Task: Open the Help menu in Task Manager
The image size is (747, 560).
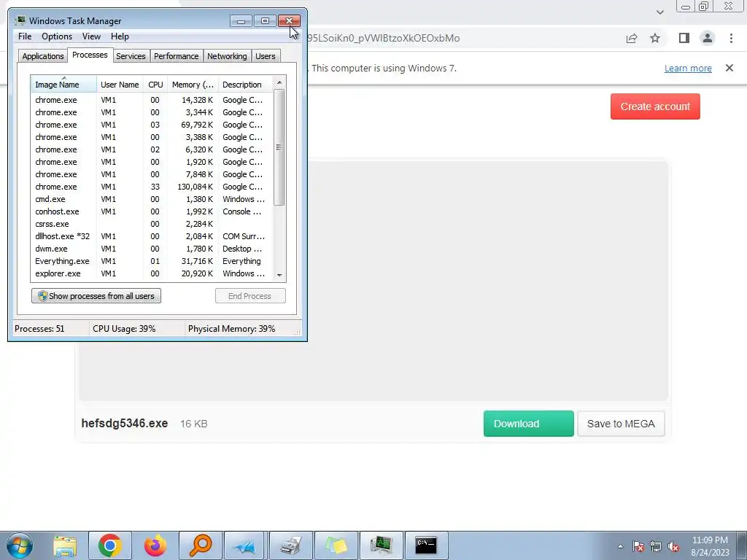Action: point(120,36)
